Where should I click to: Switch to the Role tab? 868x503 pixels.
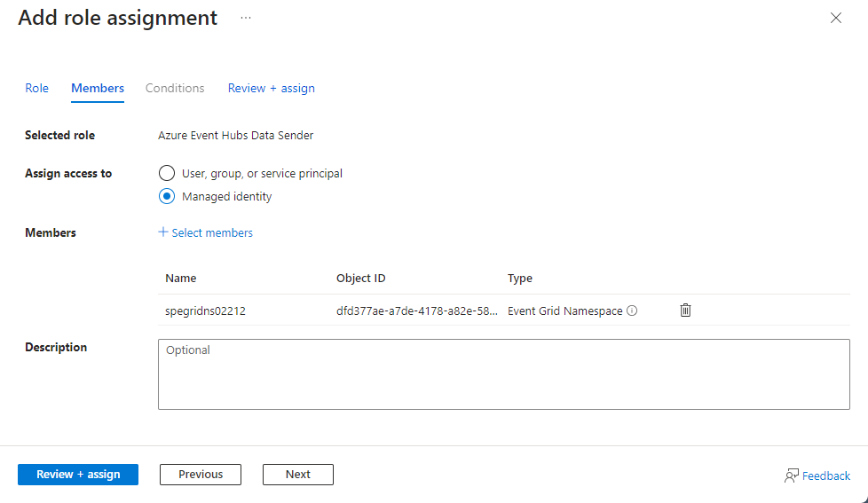click(36, 88)
